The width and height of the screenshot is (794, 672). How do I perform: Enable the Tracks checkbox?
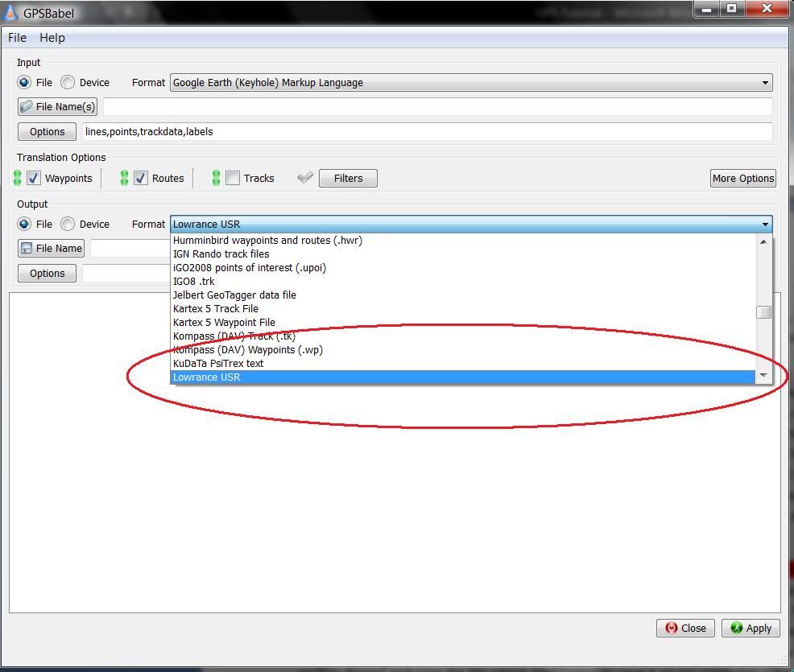point(233,178)
